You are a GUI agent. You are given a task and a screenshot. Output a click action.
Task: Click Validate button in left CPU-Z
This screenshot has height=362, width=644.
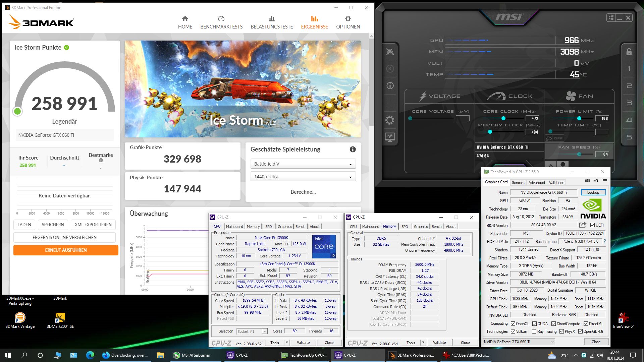pos(303,343)
